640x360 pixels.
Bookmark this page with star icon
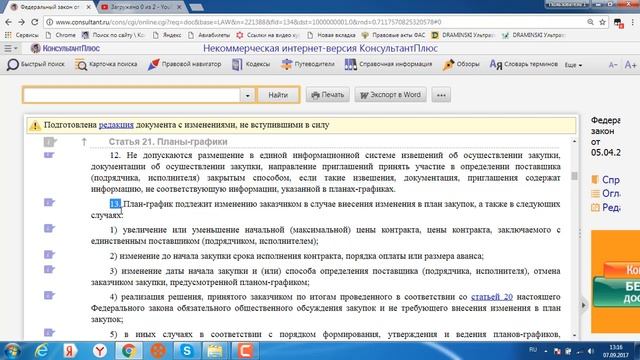click(602, 22)
